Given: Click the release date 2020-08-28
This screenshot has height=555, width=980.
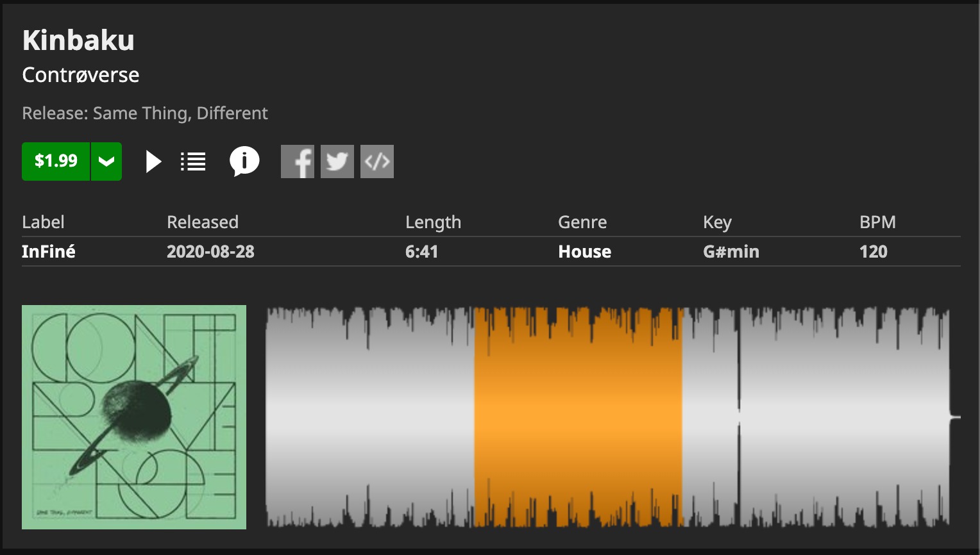Looking at the screenshot, I should (x=210, y=252).
